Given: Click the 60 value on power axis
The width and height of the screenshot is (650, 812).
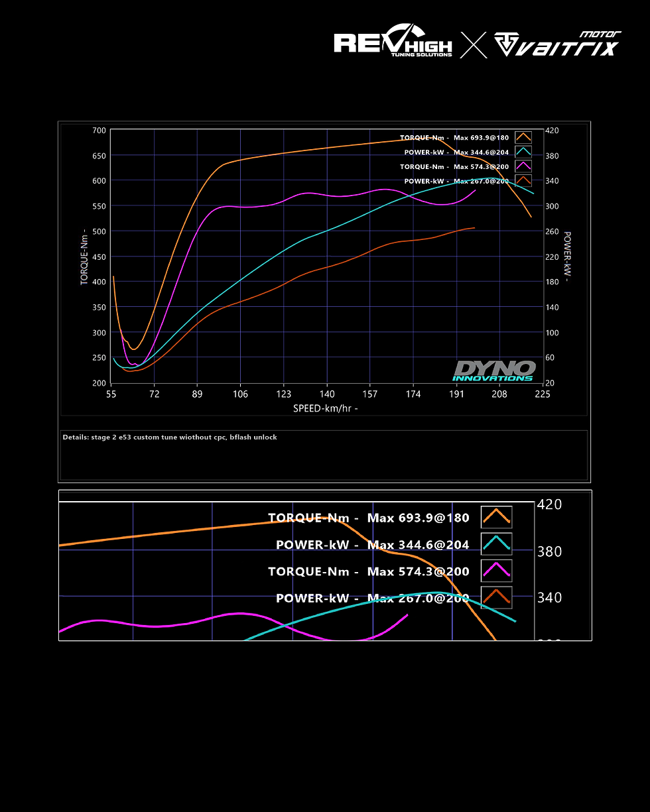Looking at the screenshot, I should 551,358.
